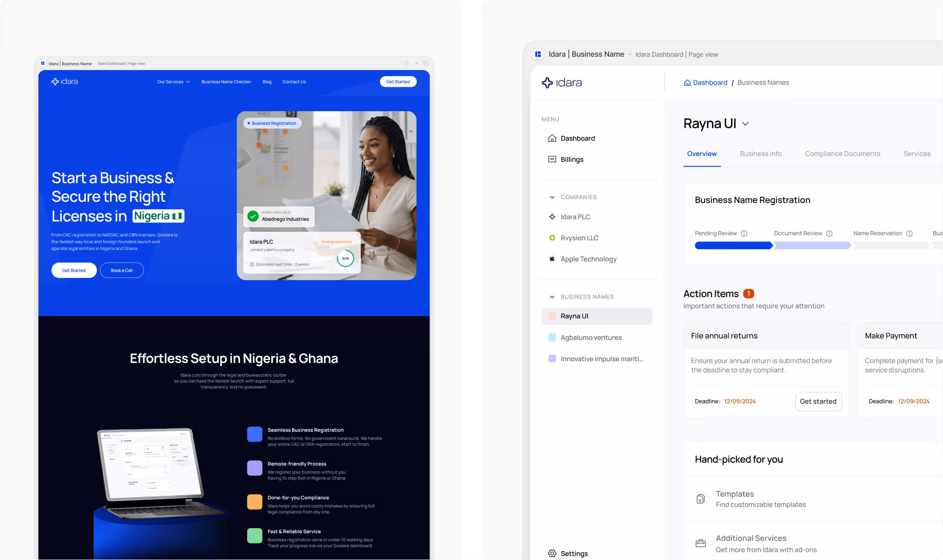Click Get started on File annual returns card

coord(818,401)
